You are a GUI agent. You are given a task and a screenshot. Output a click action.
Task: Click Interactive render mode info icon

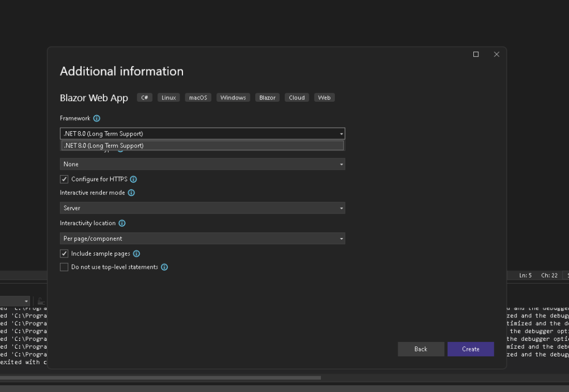pos(131,193)
